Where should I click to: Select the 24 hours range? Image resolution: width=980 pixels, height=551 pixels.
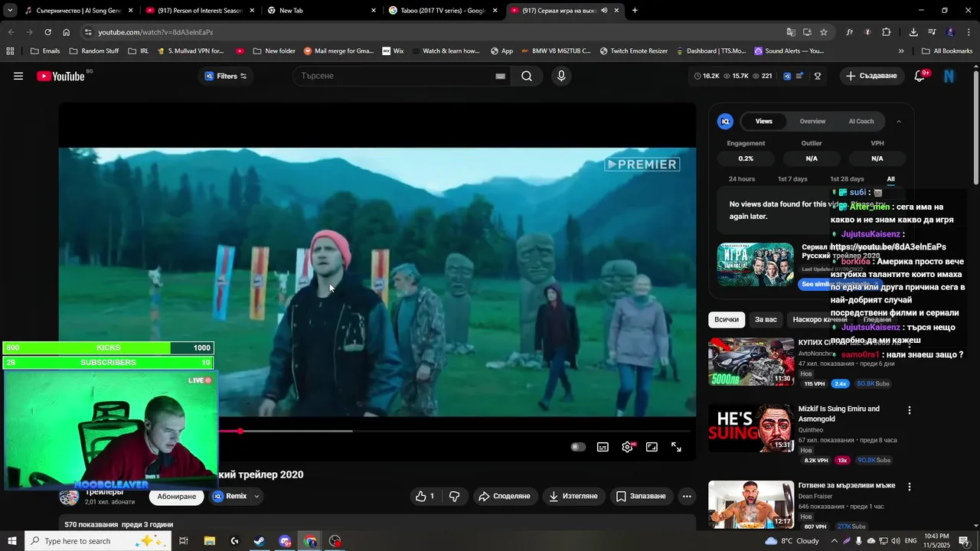tap(742, 179)
